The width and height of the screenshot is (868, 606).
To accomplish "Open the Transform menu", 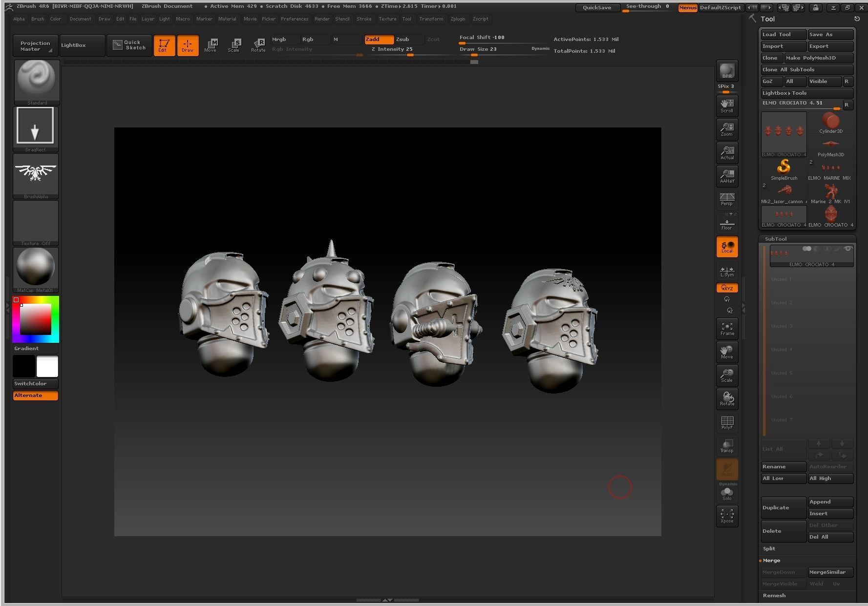I will (x=431, y=19).
